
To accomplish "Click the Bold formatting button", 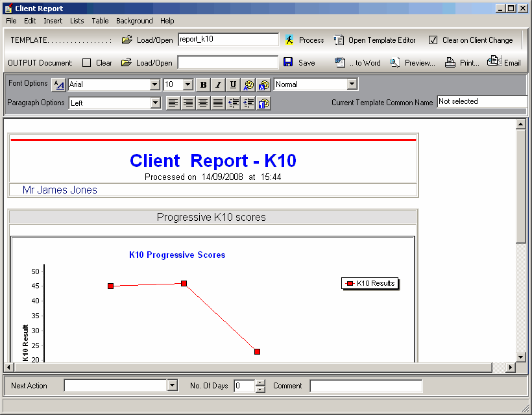I will [x=203, y=84].
